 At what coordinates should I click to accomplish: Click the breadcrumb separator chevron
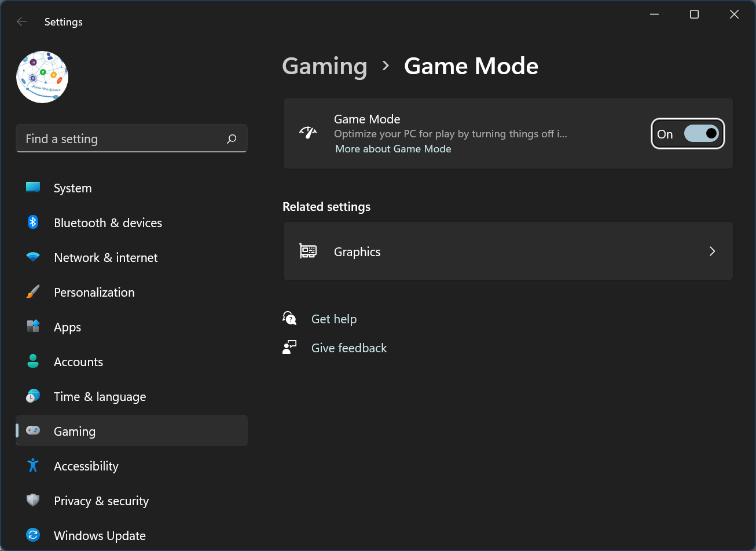coord(386,66)
